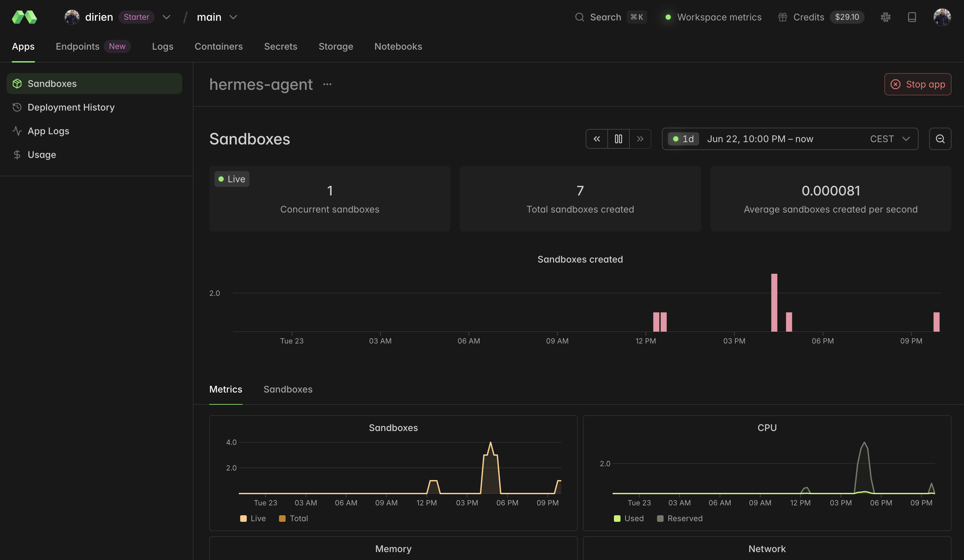This screenshot has width=964, height=560.
Task: Click the zoom out magnifier button
Action: point(940,139)
